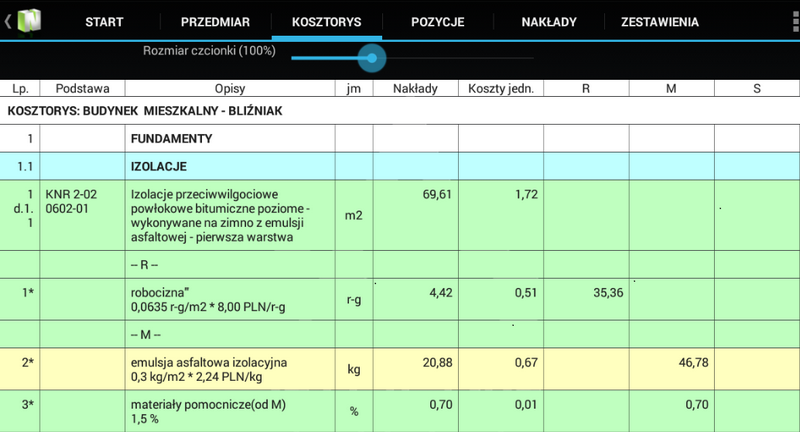Image resolution: width=800 pixels, height=432 pixels.
Task: Click the 0,70 value in Nakłady column
Action: (x=440, y=404)
